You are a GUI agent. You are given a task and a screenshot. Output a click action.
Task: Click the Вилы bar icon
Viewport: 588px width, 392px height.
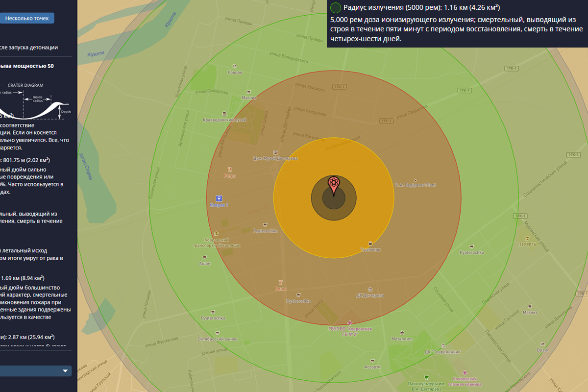280,282
